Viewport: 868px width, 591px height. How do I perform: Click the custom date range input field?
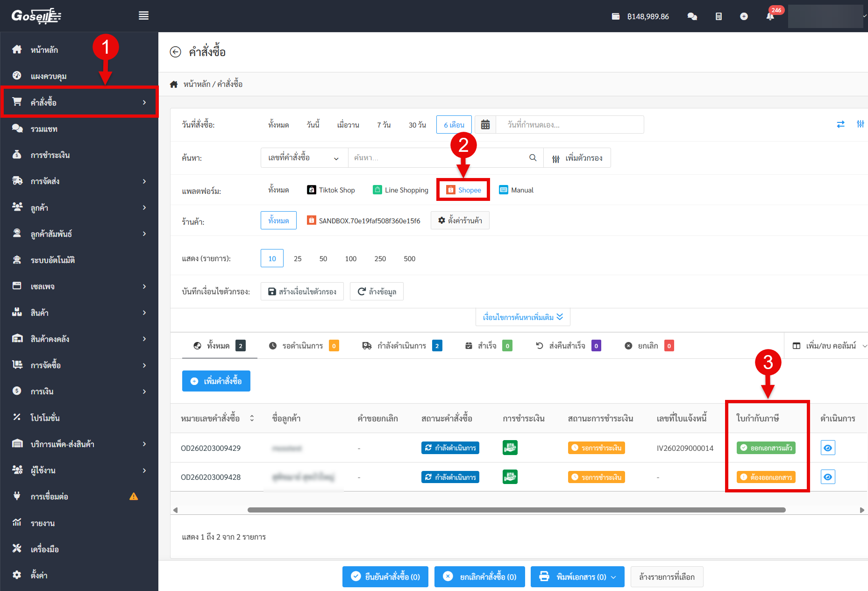tap(570, 125)
